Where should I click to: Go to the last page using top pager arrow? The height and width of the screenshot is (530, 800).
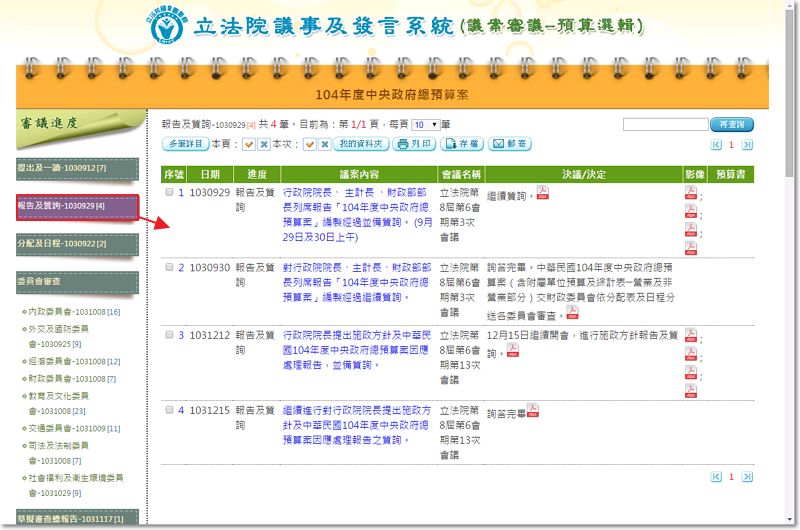click(747, 145)
